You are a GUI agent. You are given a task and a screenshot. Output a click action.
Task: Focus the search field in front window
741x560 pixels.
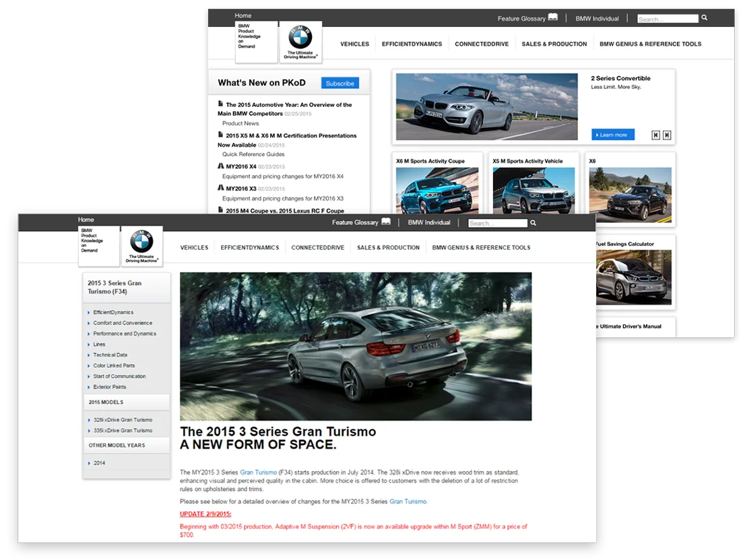(x=498, y=223)
